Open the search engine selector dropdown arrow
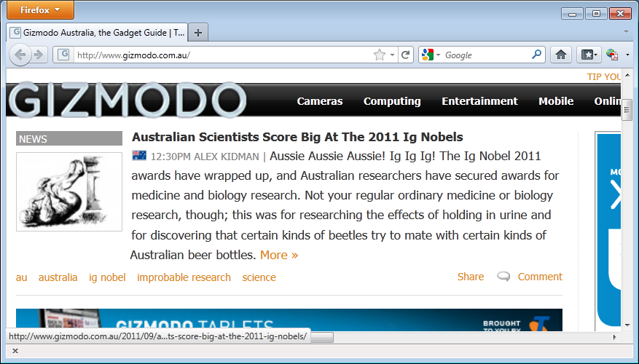 (x=438, y=55)
